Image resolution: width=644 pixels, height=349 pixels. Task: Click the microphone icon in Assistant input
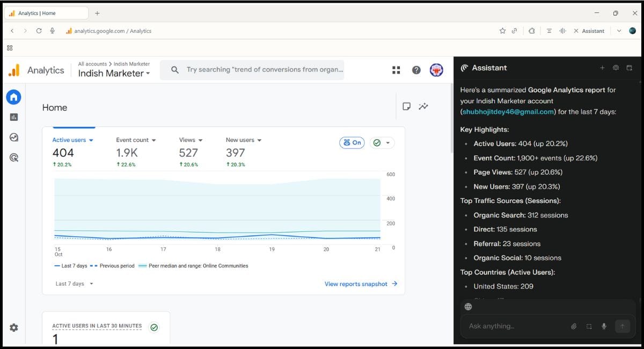coord(604,326)
